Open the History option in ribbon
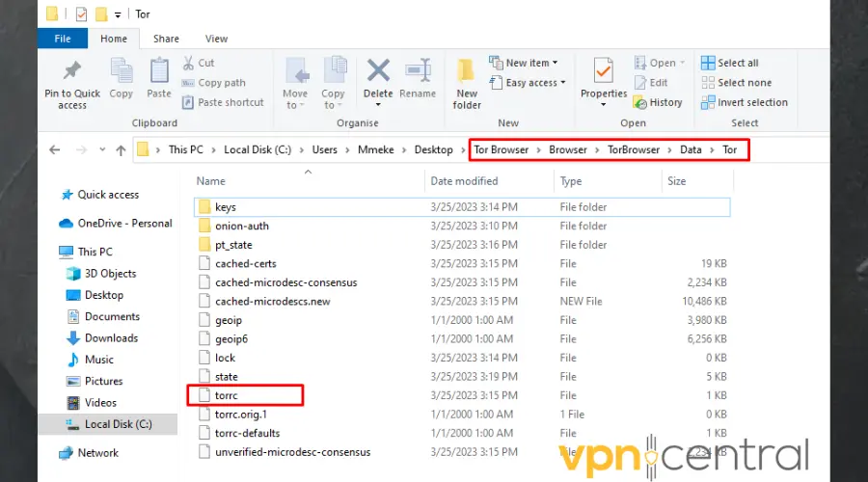 click(x=657, y=102)
